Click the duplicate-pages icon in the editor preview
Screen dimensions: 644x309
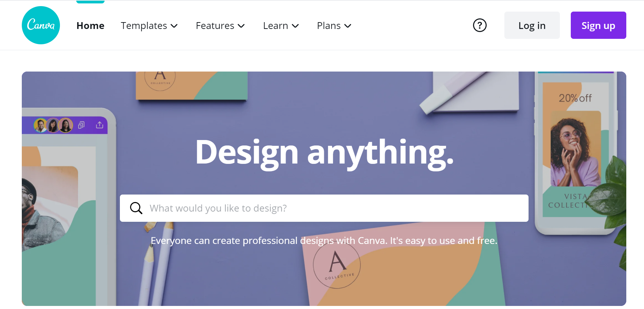(81, 125)
